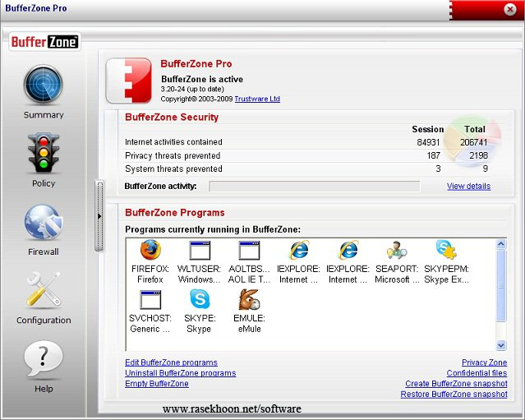Click the Configuration label in sidebar
525x420 pixels.
click(44, 321)
